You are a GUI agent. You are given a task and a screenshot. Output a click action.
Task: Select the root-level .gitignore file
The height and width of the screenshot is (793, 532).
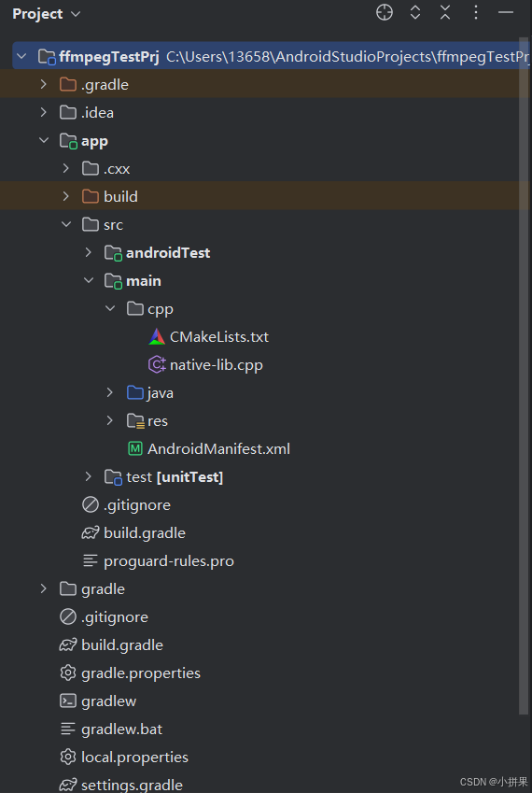[x=115, y=617]
